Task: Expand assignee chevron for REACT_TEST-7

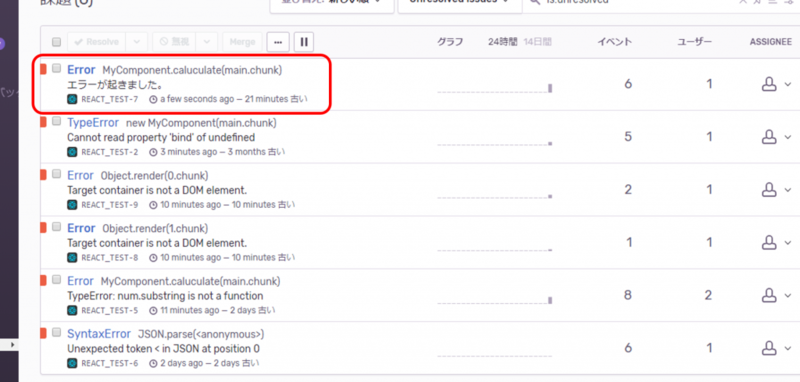Action: [788, 85]
